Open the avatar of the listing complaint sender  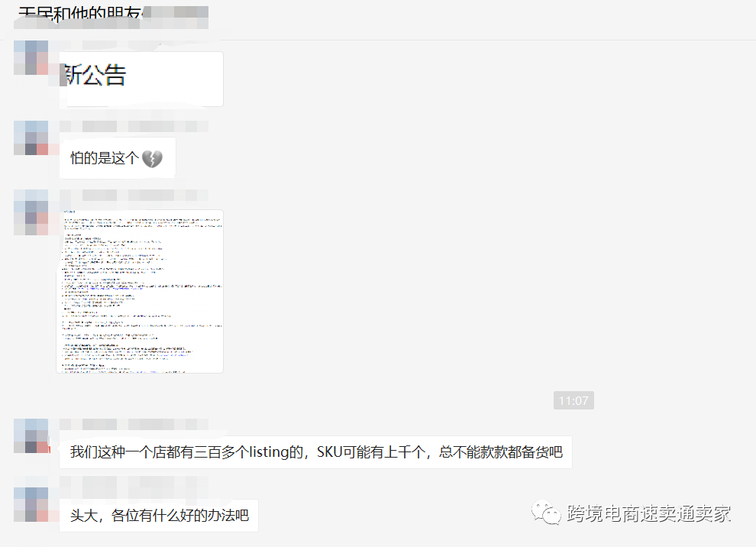tap(31, 435)
